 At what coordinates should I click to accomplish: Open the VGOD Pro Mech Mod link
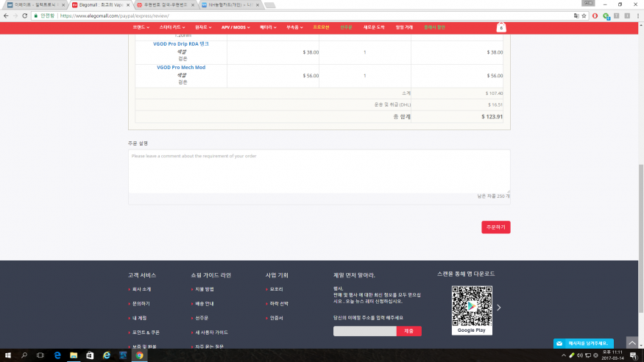click(x=181, y=68)
